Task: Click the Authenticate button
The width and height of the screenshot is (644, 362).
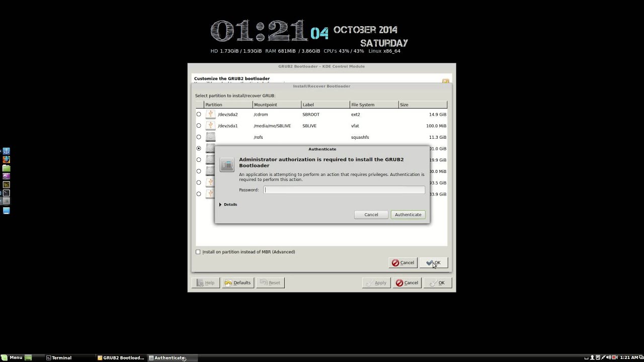Action: 408,215
